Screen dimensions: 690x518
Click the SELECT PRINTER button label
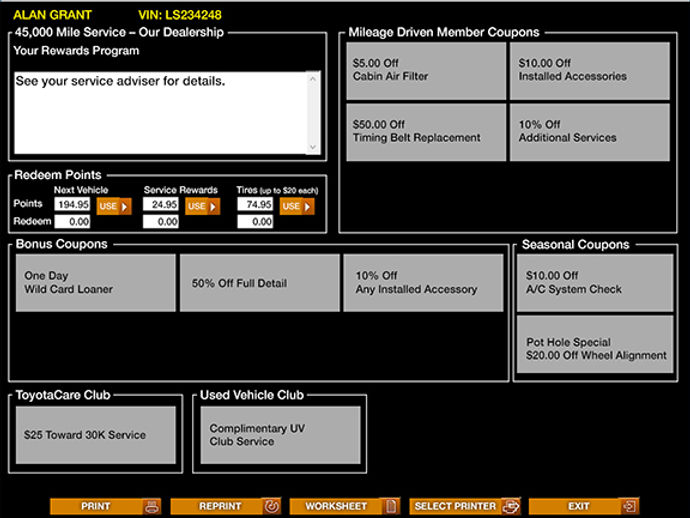pyautogui.click(x=455, y=506)
